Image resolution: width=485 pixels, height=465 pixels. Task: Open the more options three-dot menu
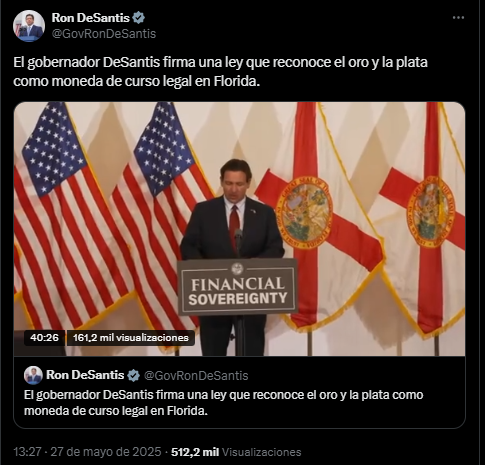click(x=458, y=18)
